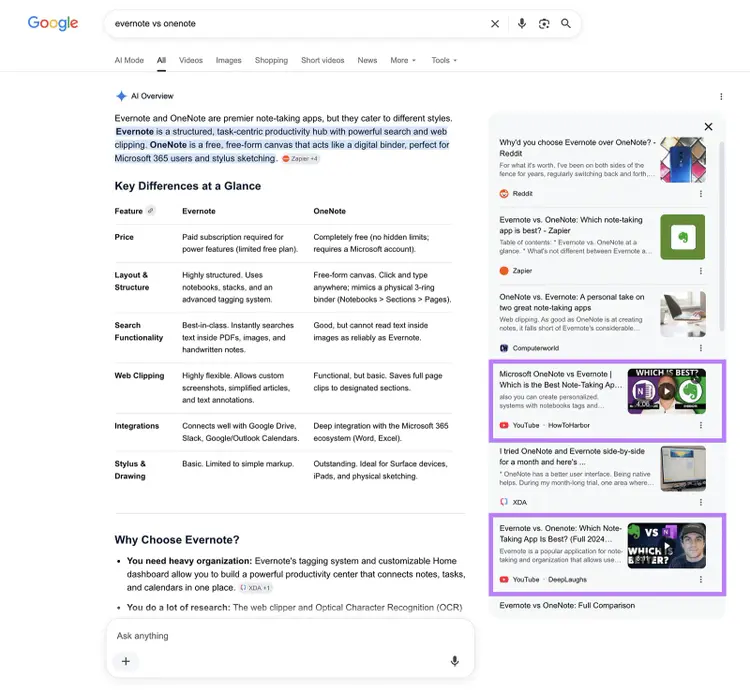Clear the search query with the X icon
The width and height of the screenshot is (750, 691).
point(495,23)
